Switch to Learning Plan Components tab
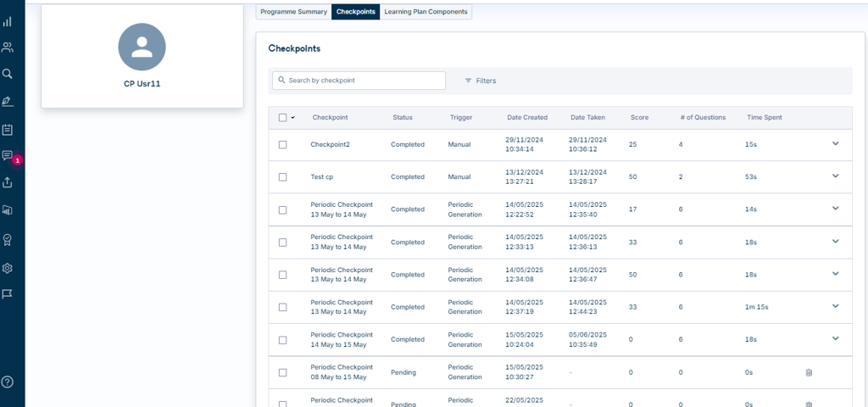The height and width of the screenshot is (407, 868). tap(426, 12)
